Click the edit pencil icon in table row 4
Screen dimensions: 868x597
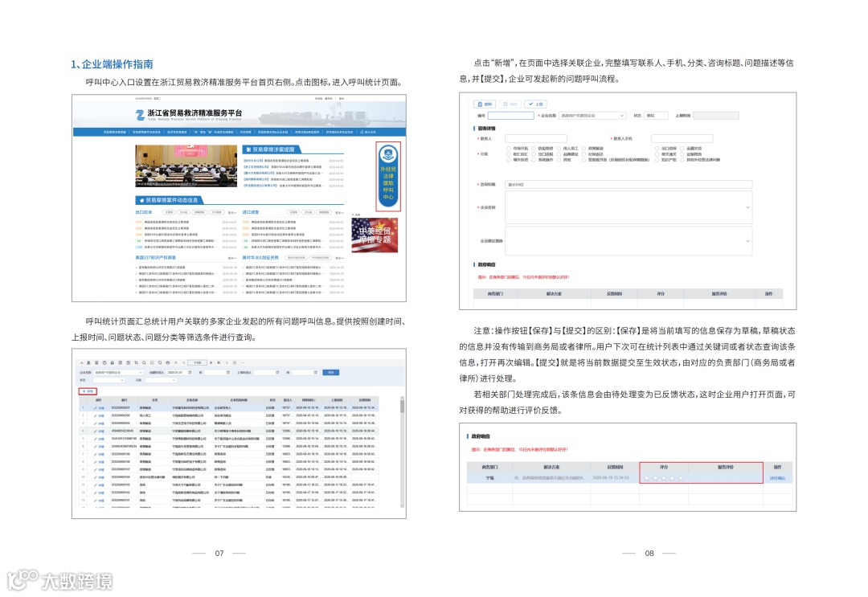coord(95,431)
